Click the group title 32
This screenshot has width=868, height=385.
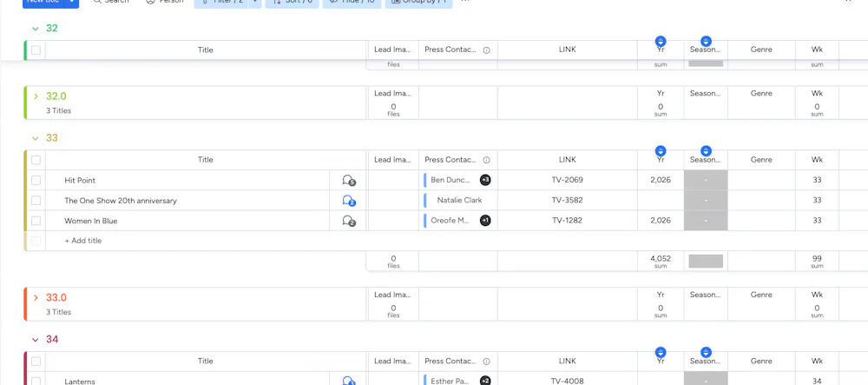pos(52,29)
